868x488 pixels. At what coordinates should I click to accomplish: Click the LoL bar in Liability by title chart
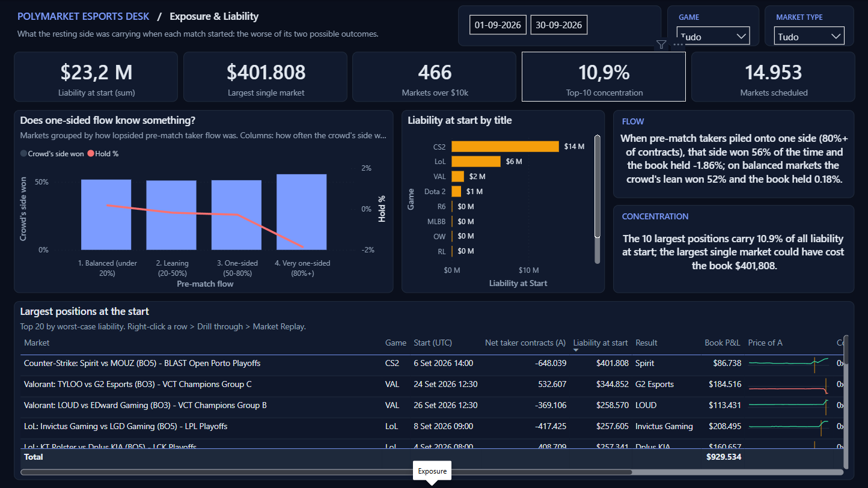[476, 161]
